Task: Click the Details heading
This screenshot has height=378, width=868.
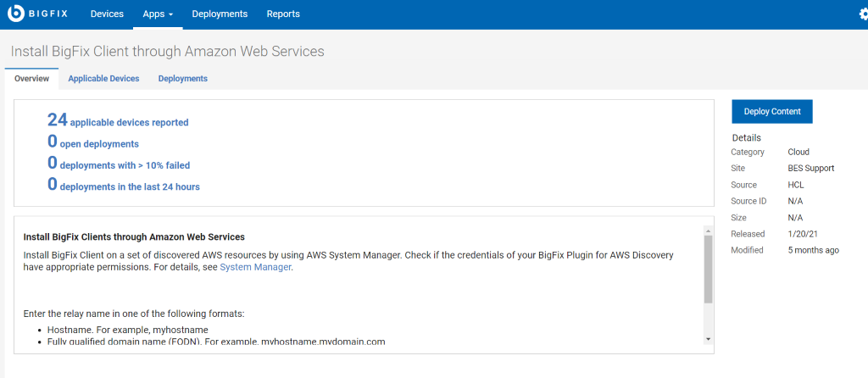Action: click(x=746, y=138)
